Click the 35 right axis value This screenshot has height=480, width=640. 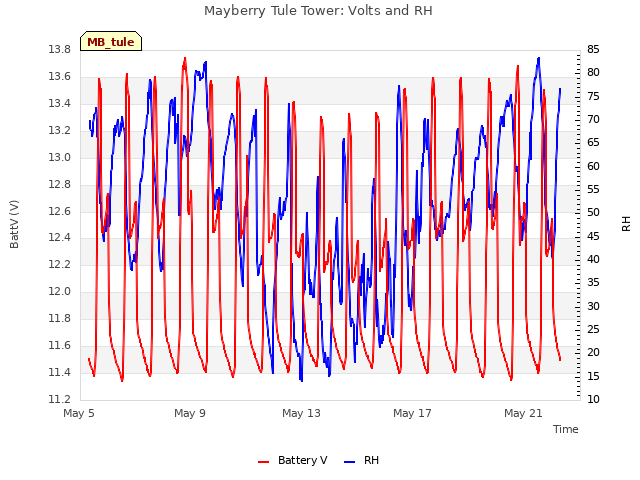(593, 282)
